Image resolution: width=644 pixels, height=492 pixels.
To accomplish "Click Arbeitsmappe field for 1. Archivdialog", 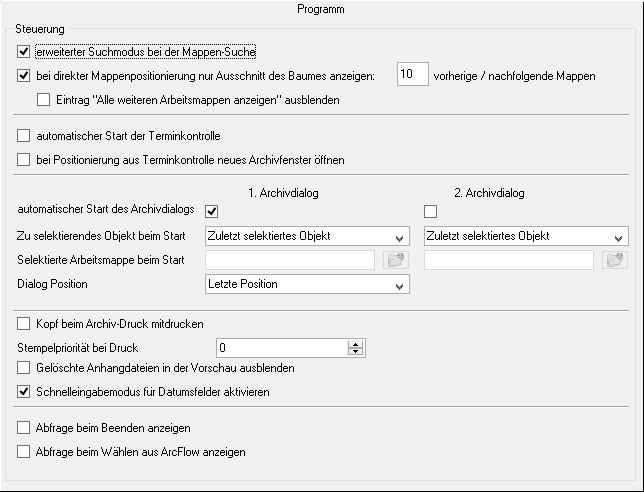I will click(290, 260).
